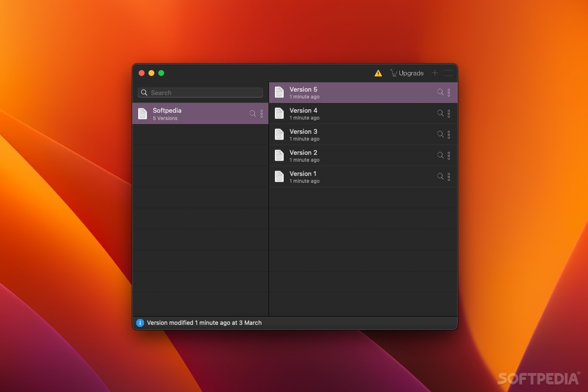The width and height of the screenshot is (588, 392).
Task: Select the Softpedia document row
Action: pos(200,113)
